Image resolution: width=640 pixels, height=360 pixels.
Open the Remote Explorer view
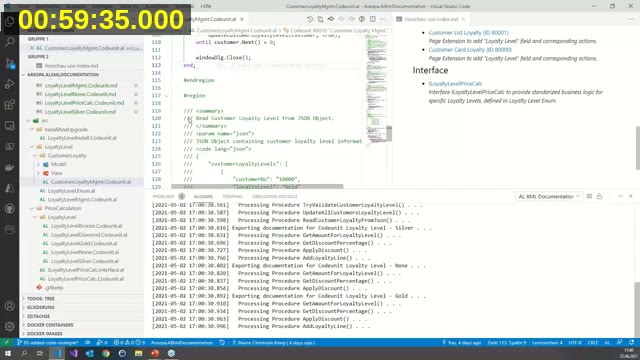(9, 126)
